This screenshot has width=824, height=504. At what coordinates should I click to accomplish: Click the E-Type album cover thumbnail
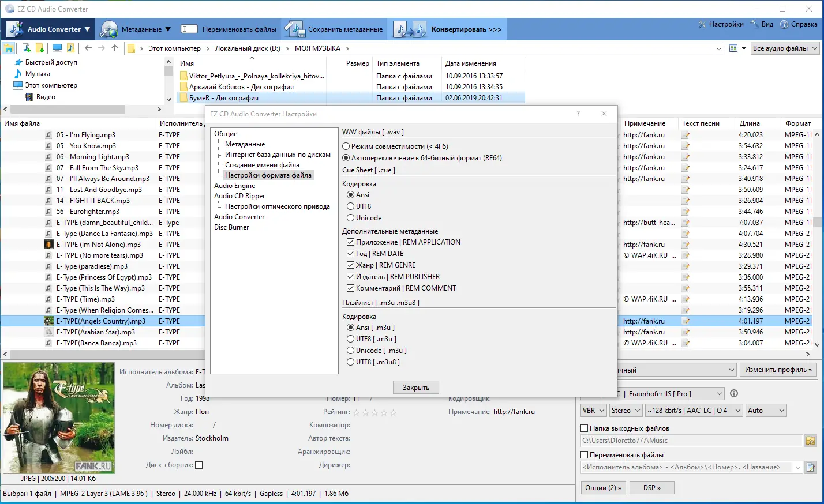point(59,418)
